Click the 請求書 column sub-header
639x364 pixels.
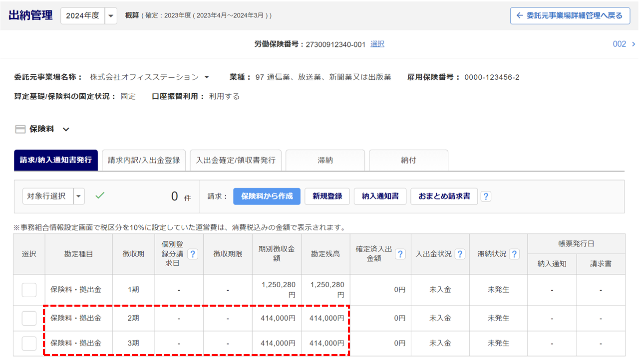coord(601,263)
